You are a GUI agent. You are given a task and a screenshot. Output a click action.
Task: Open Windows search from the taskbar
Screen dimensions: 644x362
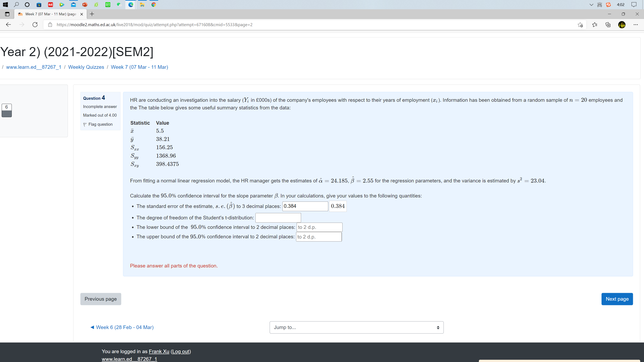(x=16, y=4)
